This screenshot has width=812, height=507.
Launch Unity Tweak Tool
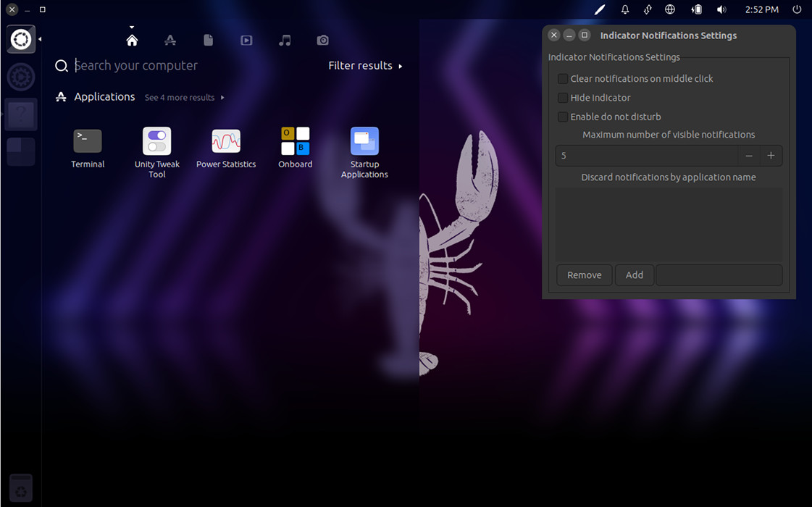click(x=156, y=140)
